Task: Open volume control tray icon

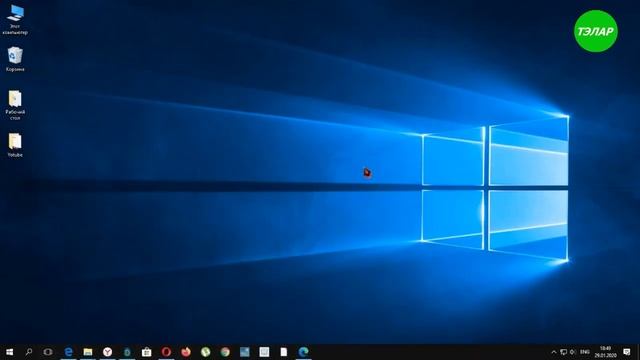Action: (573, 352)
